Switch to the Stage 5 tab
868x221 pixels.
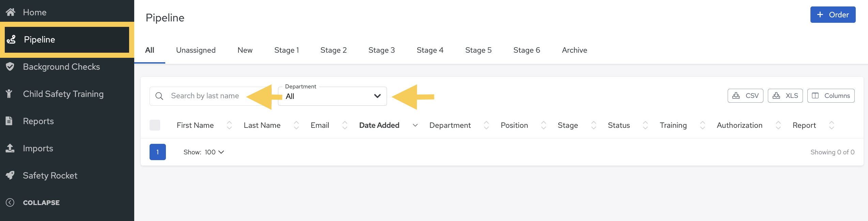(x=478, y=50)
